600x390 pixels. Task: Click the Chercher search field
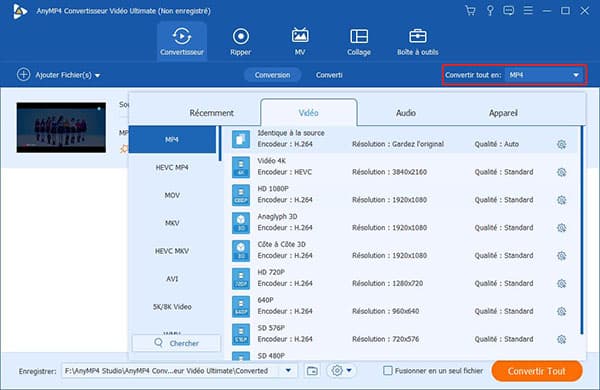176,343
